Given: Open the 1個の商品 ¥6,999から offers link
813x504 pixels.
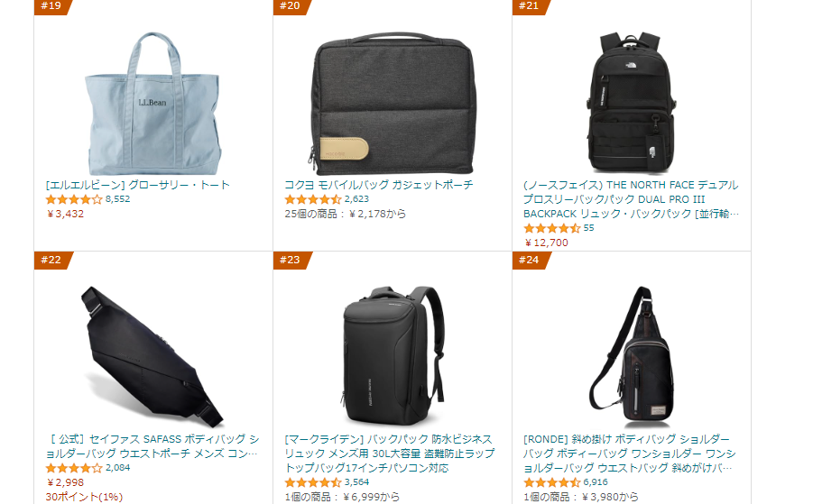Looking at the screenshot, I should tap(342, 498).
